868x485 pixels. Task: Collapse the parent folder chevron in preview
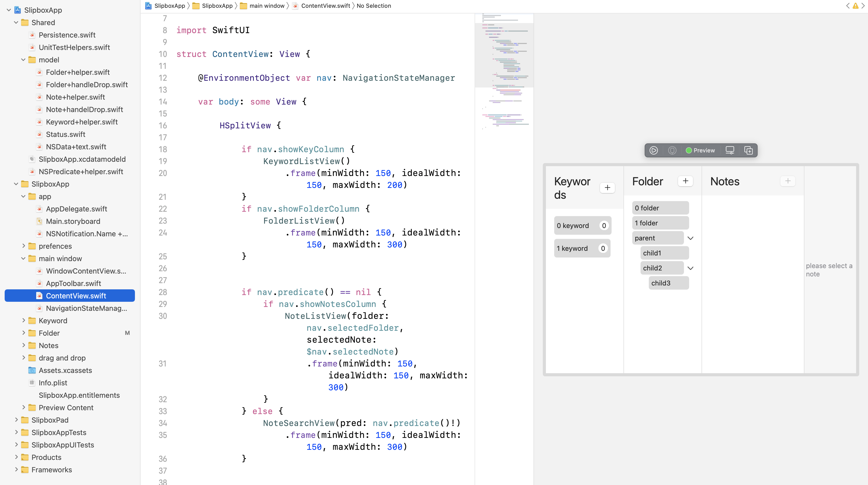(x=690, y=238)
